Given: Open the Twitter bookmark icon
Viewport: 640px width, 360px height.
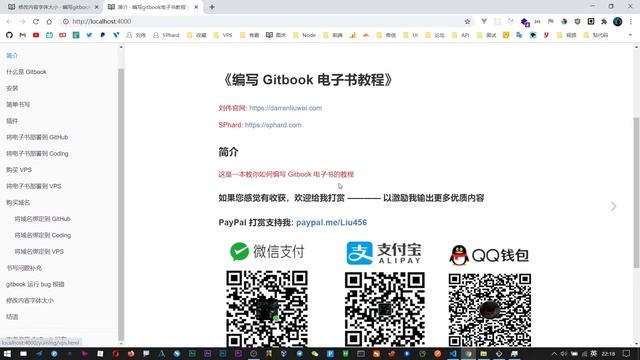Looking at the screenshot, I should tap(89, 35).
